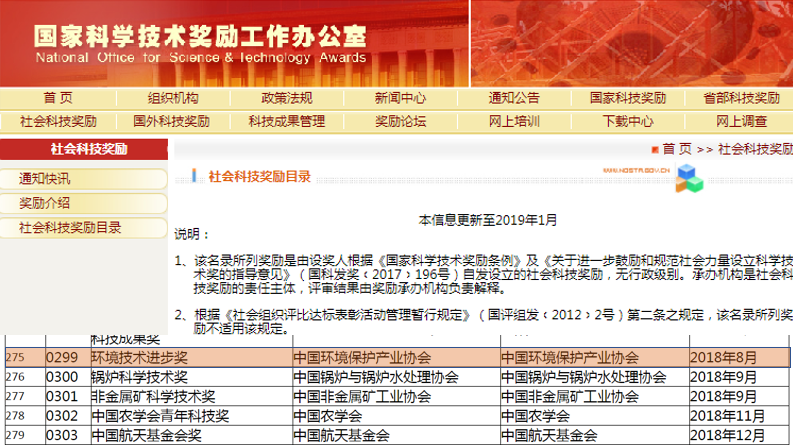Select 社会科技奖励目录 in left sidebar
Viewport: 793px width, 446px height.
[70, 227]
